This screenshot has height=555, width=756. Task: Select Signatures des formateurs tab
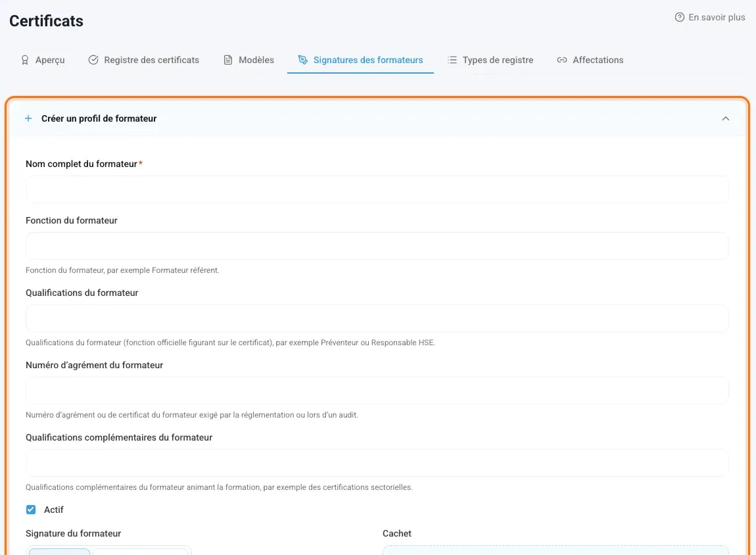coord(360,60)
